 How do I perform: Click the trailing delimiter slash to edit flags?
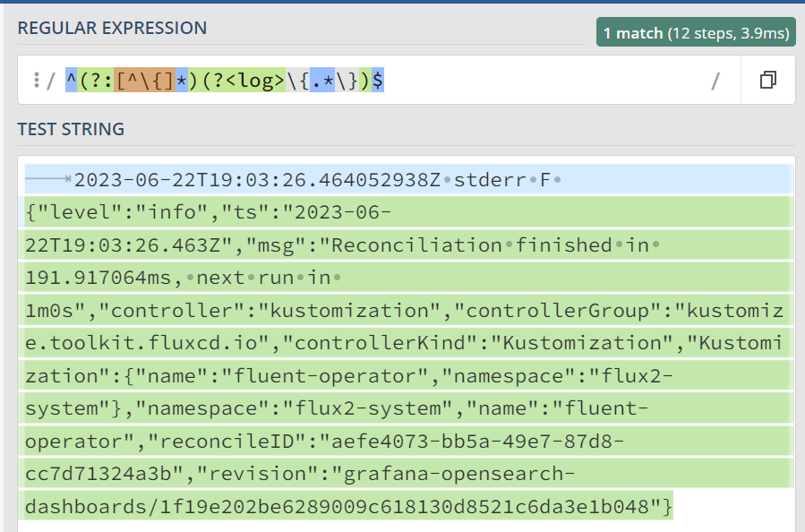(x=715, y=81)
